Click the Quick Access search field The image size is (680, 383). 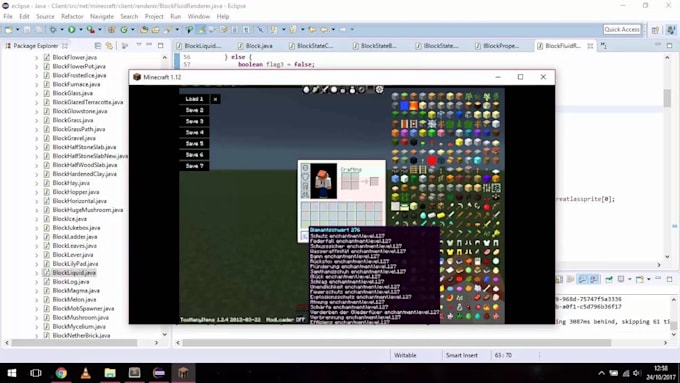coord(622,29)
